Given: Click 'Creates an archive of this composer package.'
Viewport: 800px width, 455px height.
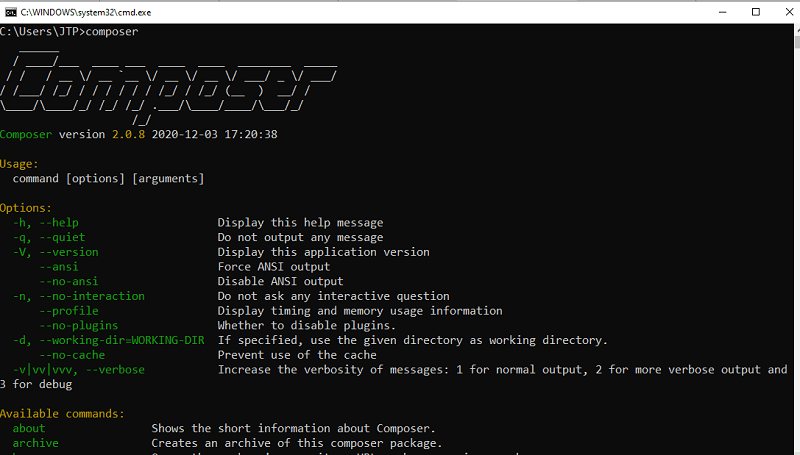Looking at the screenshot, I should [x=297, y=443].
